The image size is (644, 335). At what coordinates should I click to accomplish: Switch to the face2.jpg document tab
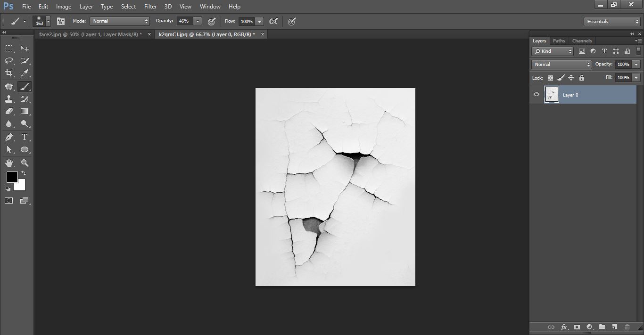pos(90,34)
